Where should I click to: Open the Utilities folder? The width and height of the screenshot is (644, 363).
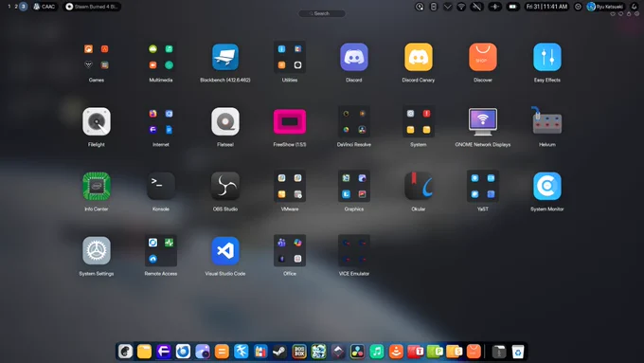point(290,57)
